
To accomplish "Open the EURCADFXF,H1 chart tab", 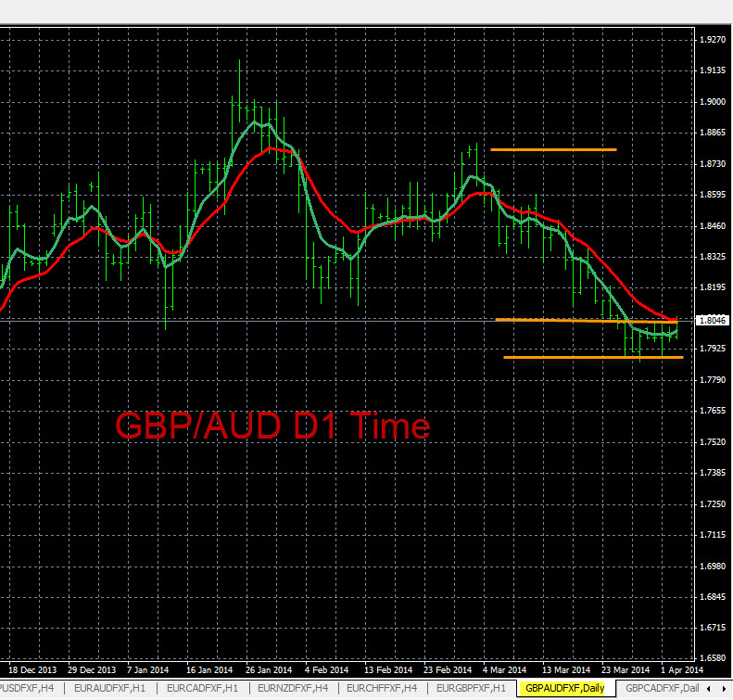I will [x=202, y=688].
